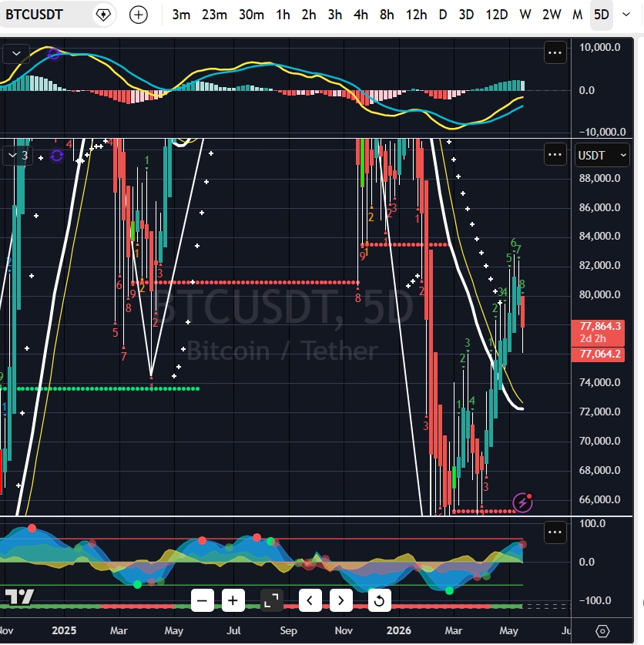This screenshot has width=644, height=645.
Task: Switch chart to 8h interval
Action: click(x=387, y=15)
